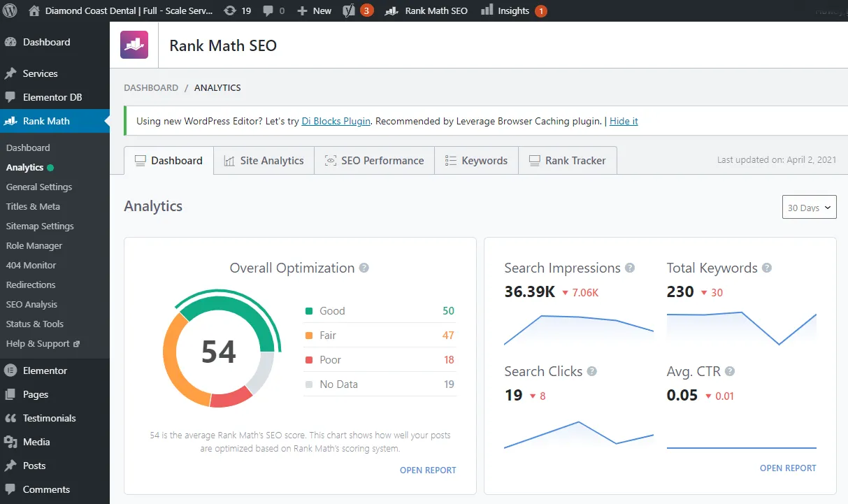
Task: Hide the notice via Hide it
Action: tap(624, 121)
